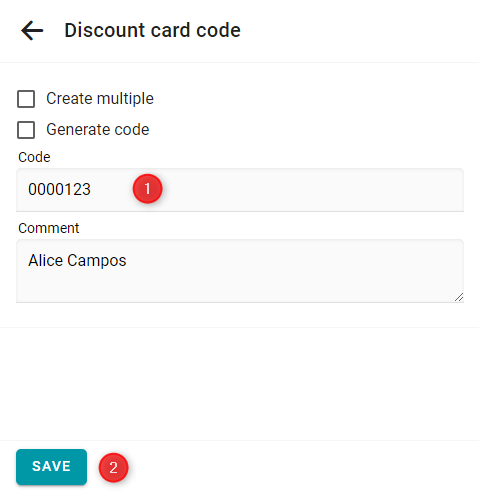Click the Generate code label text
This screenshot has width=479, height=492.
(x=98, y=129)
